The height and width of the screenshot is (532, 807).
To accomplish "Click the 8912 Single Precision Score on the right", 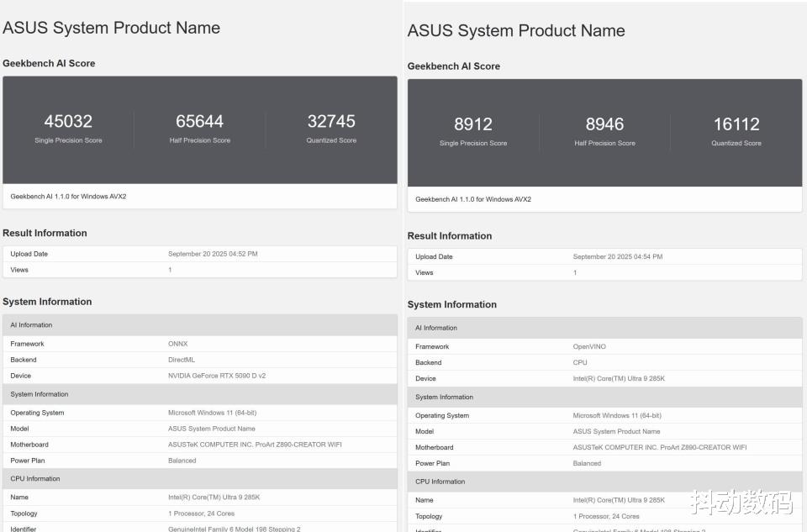I will [x=473, y=124].
